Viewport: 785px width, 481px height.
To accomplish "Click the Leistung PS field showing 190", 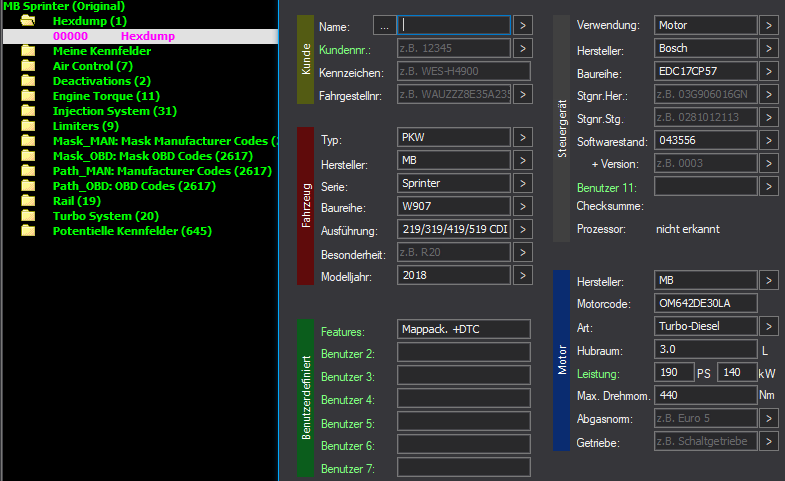I will pyautogui.click(x=674, y=373).
